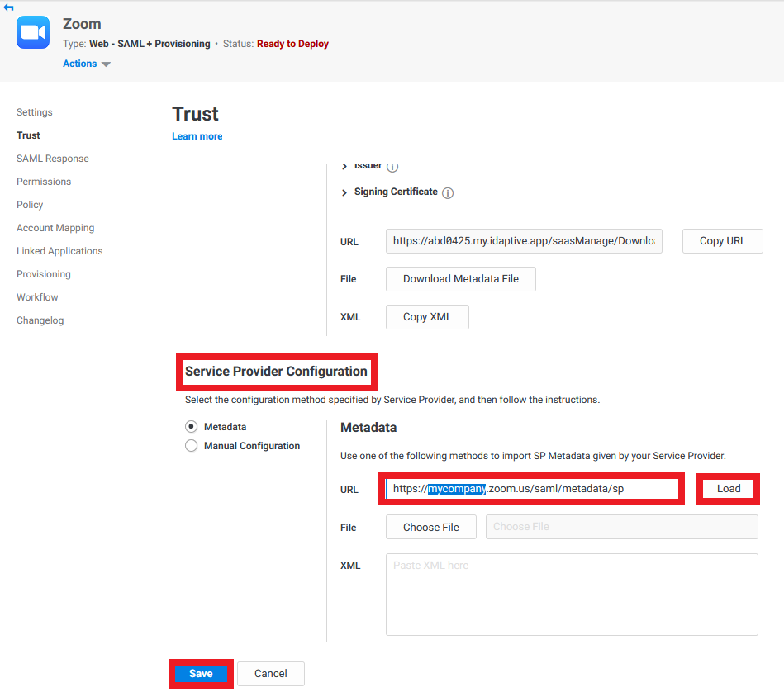Click the Copy XML button

(427, 317)
